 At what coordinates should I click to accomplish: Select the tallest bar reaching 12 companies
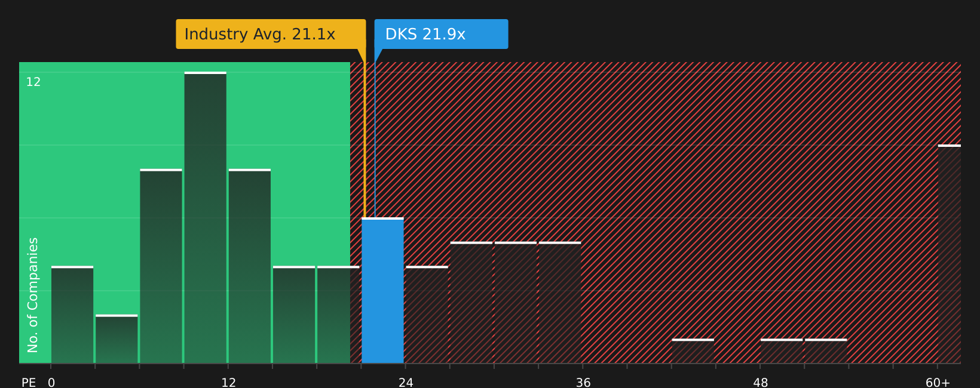click(206, 217)
